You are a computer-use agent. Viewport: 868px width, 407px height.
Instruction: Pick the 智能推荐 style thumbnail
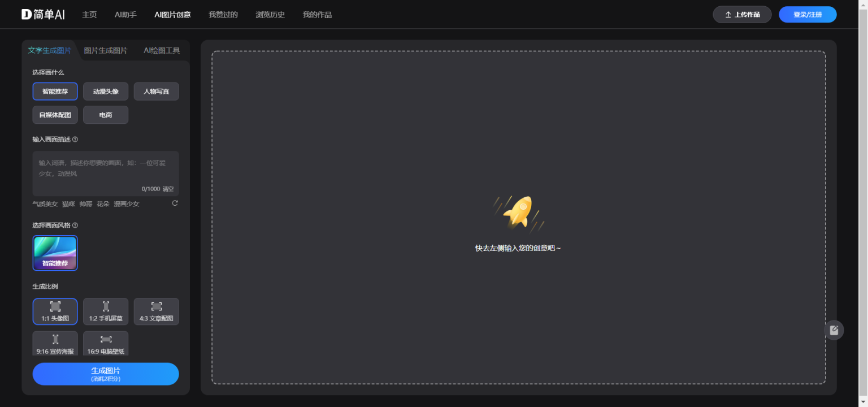[x=55, y=253]
